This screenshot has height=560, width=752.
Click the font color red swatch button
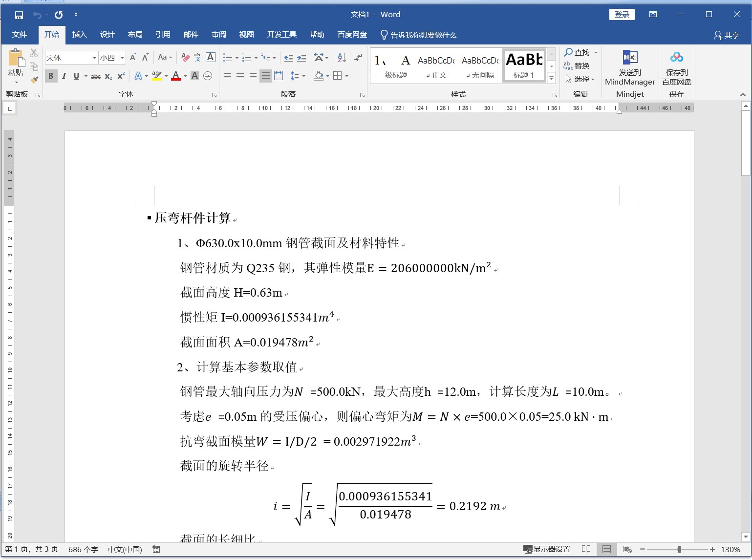(x=176, y=76)
